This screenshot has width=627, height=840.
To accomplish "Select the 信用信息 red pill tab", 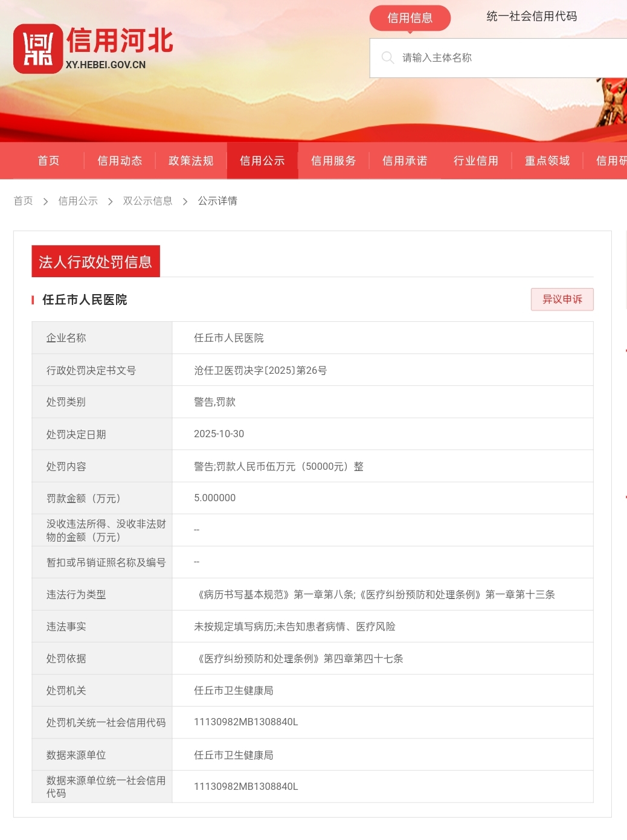I will point(410,18).
